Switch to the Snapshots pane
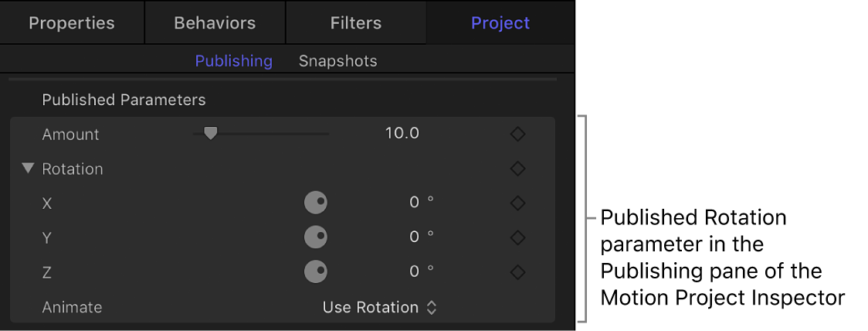 [x=338, y=60]
